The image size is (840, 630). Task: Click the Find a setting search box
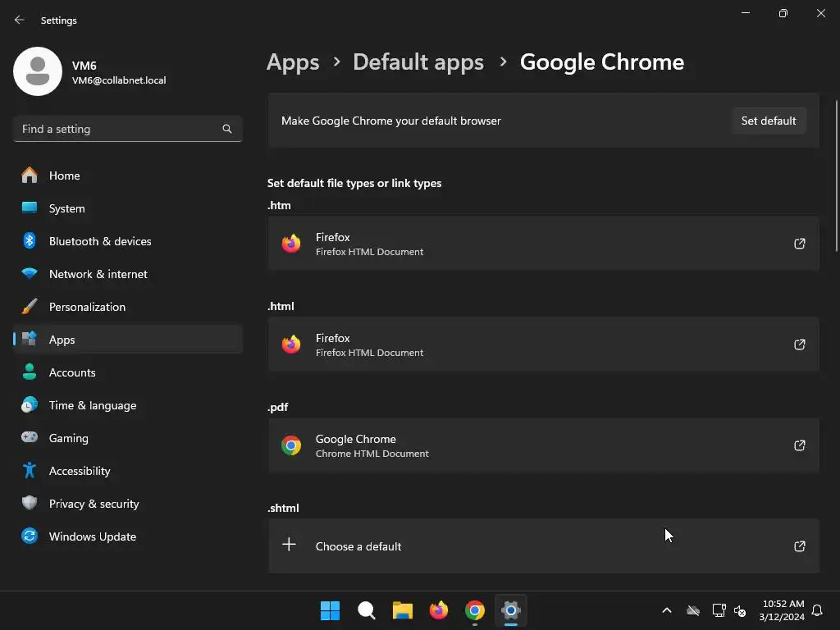[x=119, y=129]
